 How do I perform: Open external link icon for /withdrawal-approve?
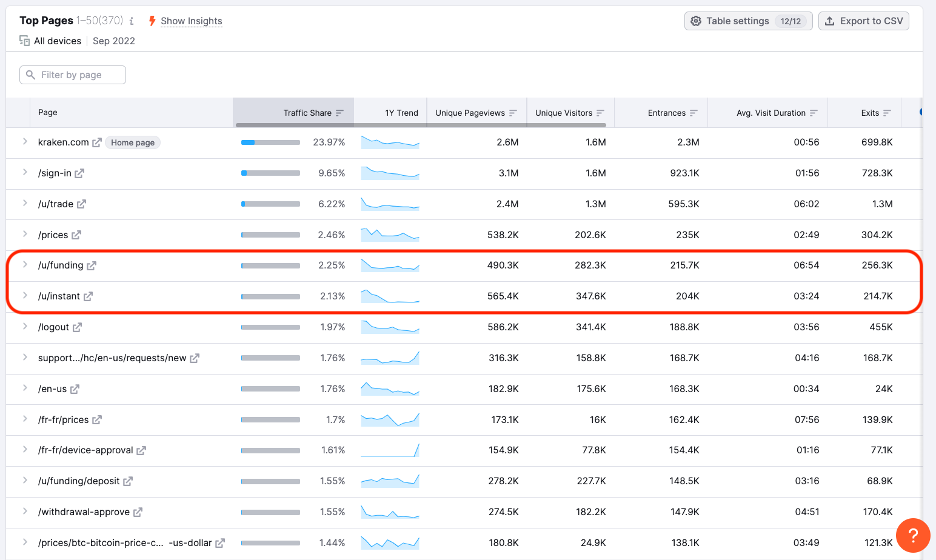coord(138,512)
